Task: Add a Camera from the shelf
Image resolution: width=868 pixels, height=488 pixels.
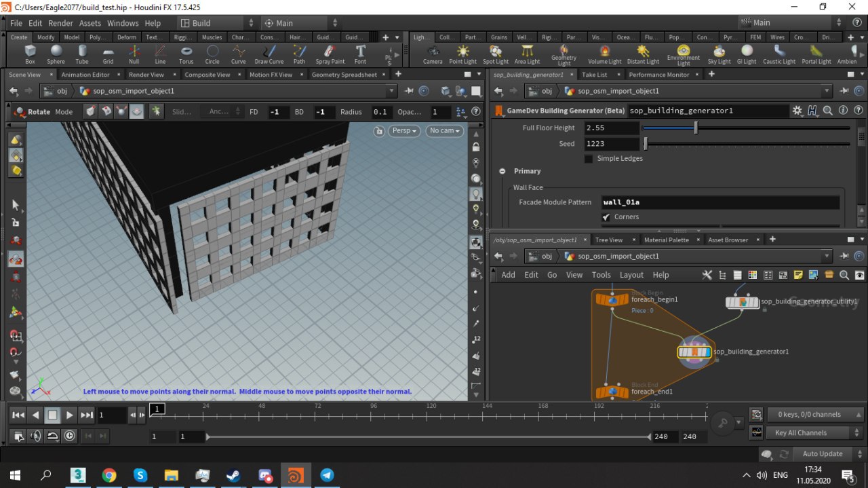Action: pyautogui.click(x=433, y=54)
